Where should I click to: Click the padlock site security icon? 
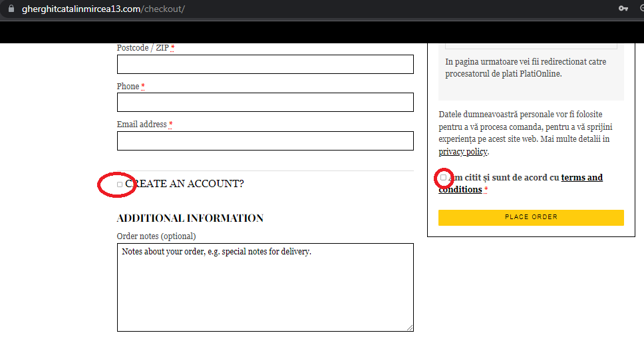pos(10,9)
